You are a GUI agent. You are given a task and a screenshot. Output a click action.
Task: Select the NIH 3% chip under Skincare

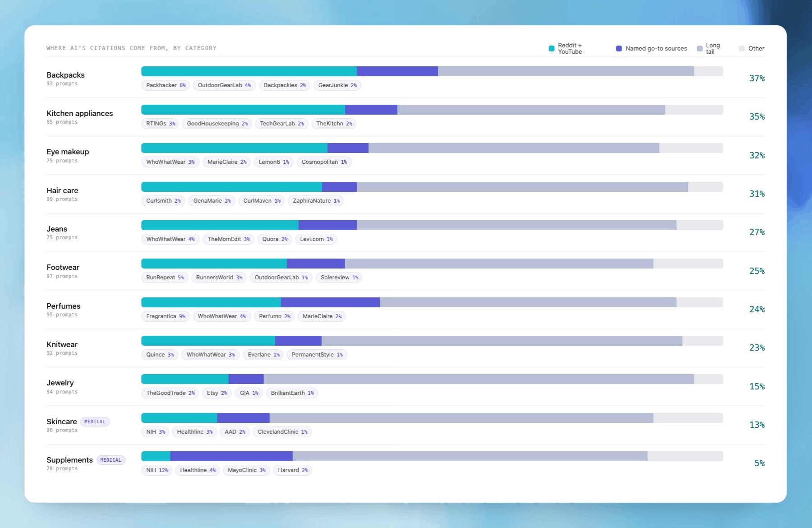155,432
